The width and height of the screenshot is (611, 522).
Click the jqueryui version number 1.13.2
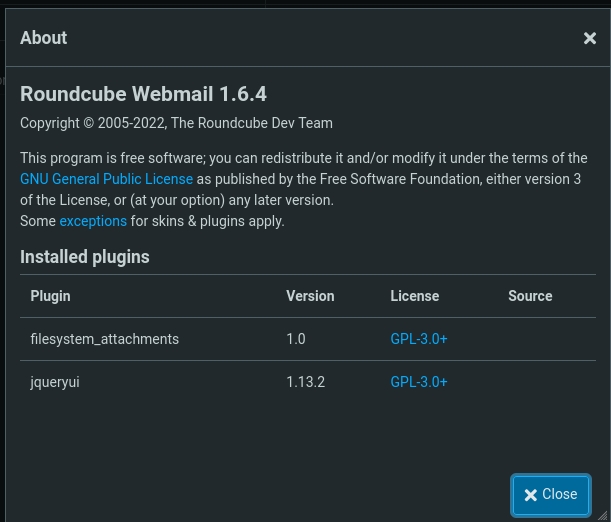[x=305, y=382]
